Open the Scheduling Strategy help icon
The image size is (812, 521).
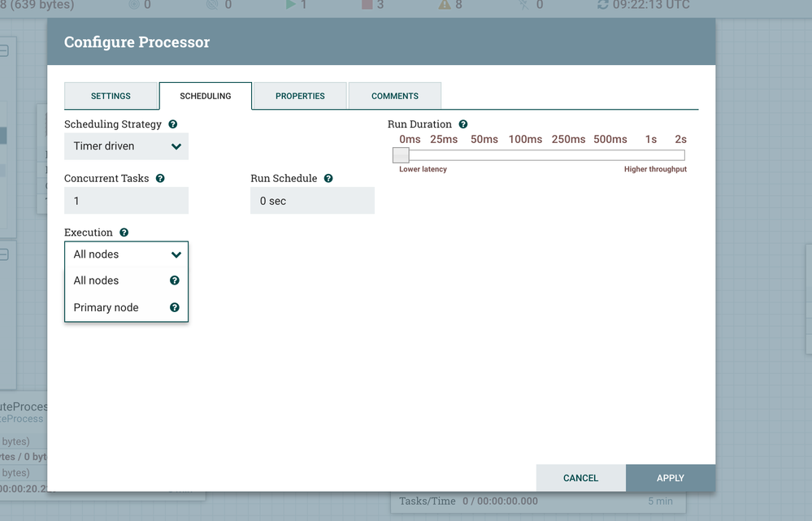(172, 124)
